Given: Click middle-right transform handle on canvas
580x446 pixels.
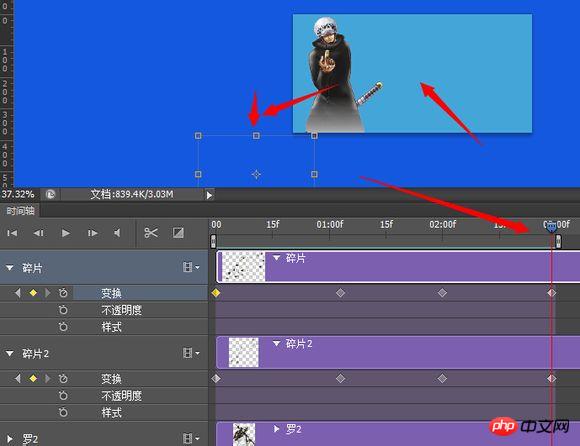Looking at the screenshot, I should pyautogui.click(x=314, y=174).
